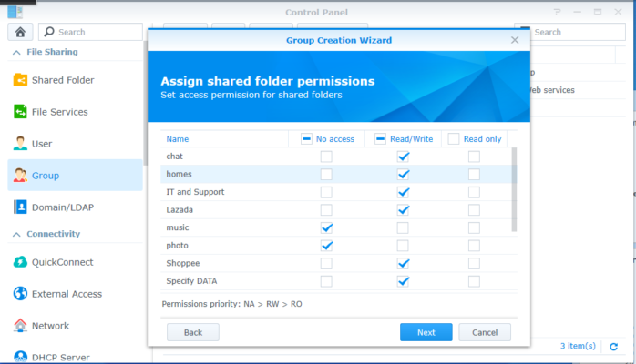Open Domain/LDAP via its blue icon
This screenshot has width=636, height=364.
pyautogui.click(x=20, y=207)
